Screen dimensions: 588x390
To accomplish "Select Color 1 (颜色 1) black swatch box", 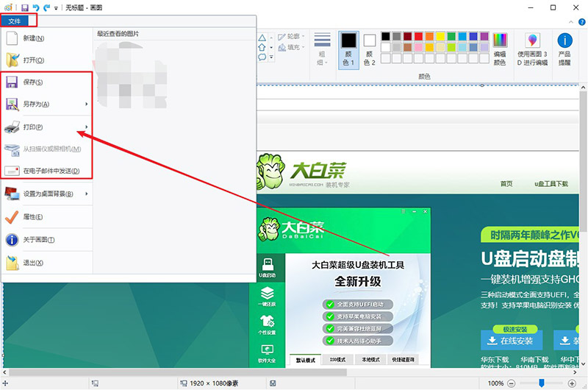I will tap(348, 41).
